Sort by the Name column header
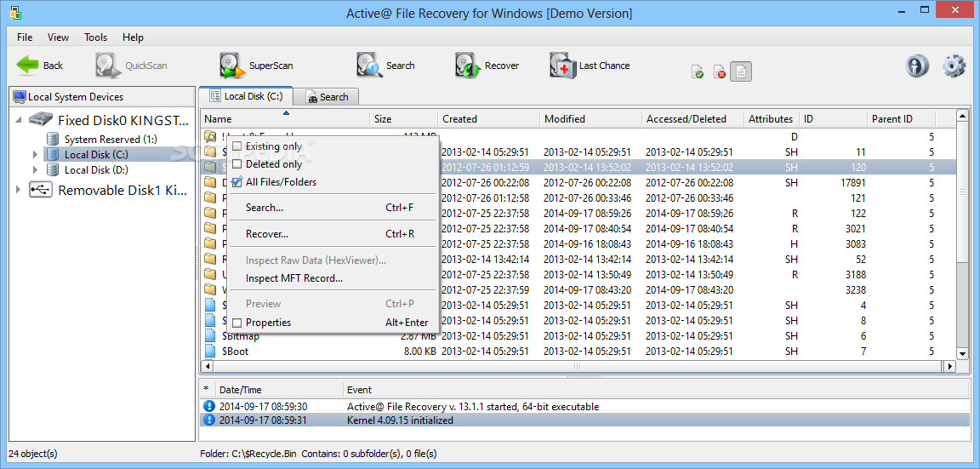This screenshot has height=469, width=980. pos(286,119)
